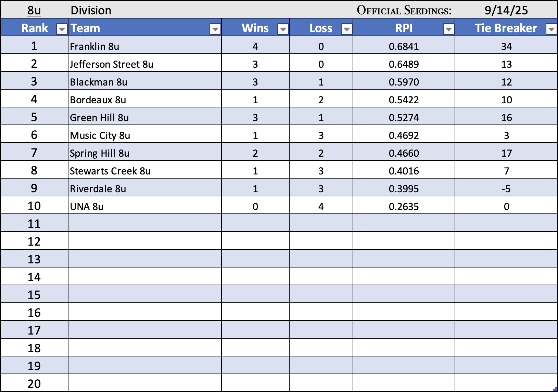Open the Wins column filter arrow
This screenshot has width=558, height=392.
coord(283,29)
